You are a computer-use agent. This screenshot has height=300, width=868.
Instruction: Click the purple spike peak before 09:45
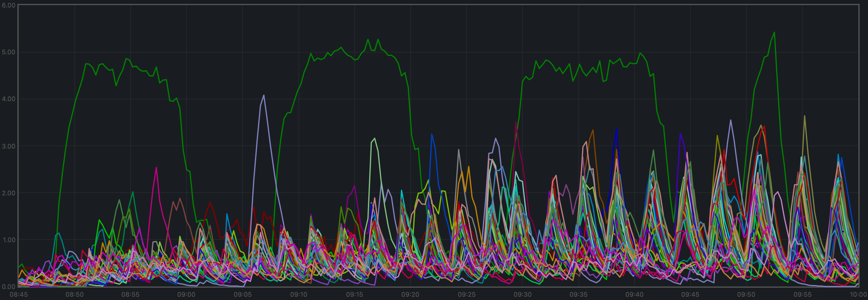(x=681, y=134)
